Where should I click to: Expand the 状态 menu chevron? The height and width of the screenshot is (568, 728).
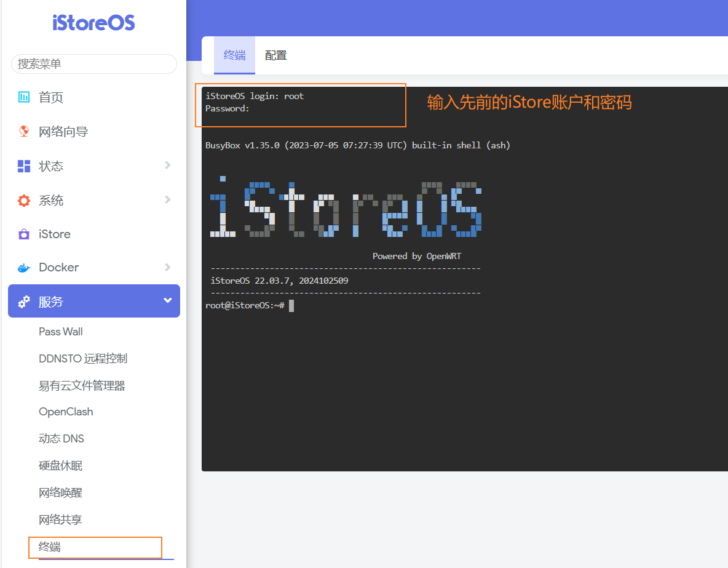tap(168, 165)
